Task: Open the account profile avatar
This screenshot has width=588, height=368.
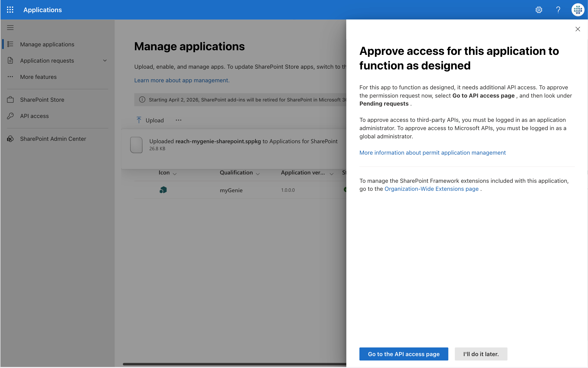Action: coord(578,10)
